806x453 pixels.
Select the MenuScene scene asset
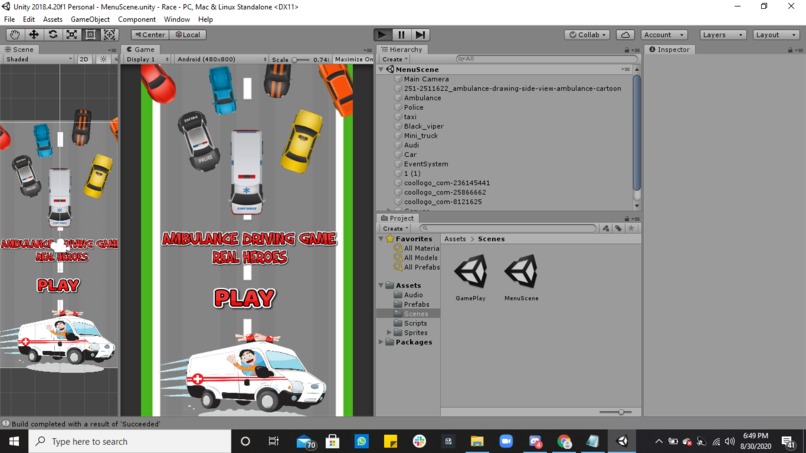point(521,278)
